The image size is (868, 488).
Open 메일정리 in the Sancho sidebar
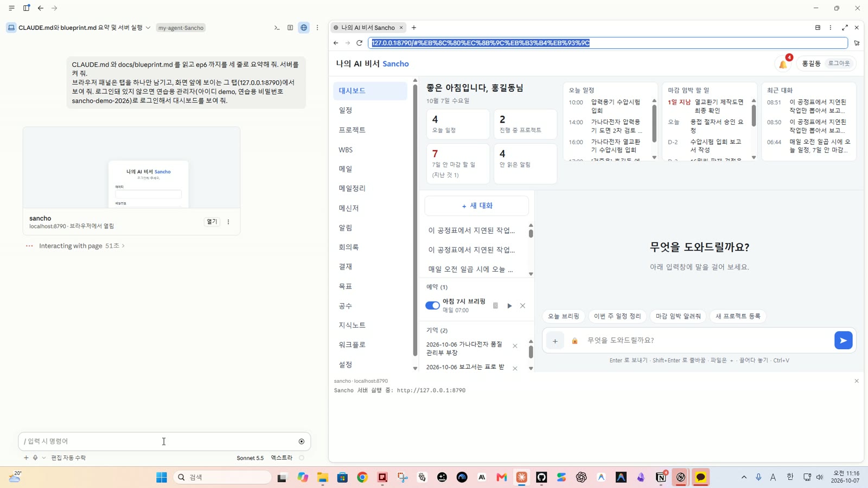click(370, 188)
